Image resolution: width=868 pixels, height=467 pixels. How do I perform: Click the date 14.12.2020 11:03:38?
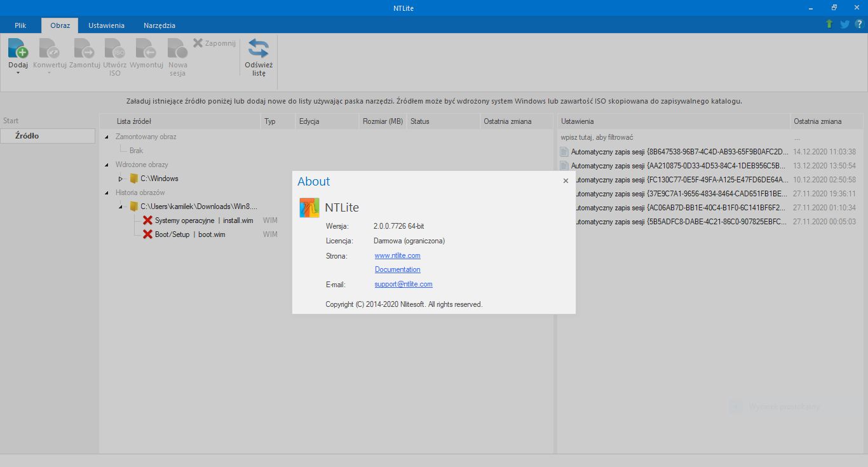pyautogui.click(x=825, y=152)
